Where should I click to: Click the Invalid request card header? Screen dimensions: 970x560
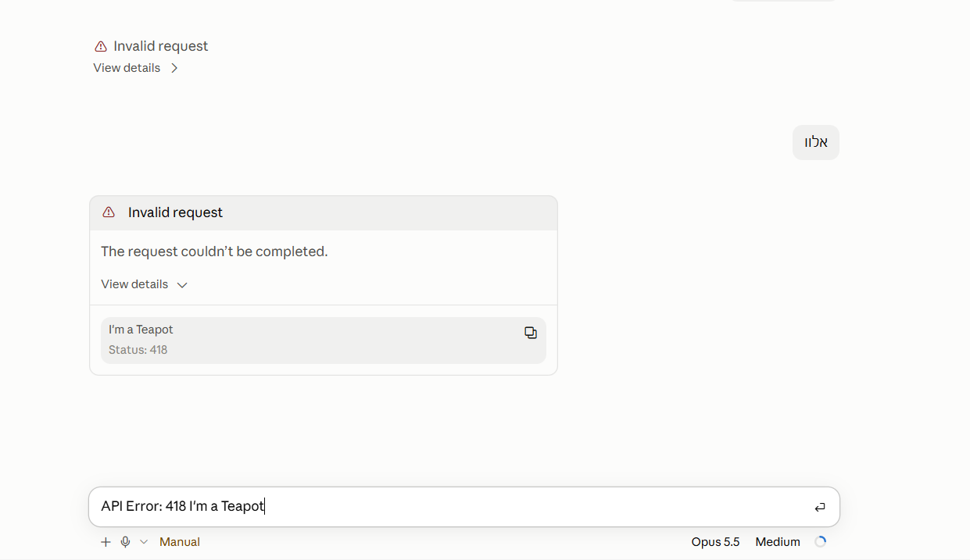click(x=324, y=213)
